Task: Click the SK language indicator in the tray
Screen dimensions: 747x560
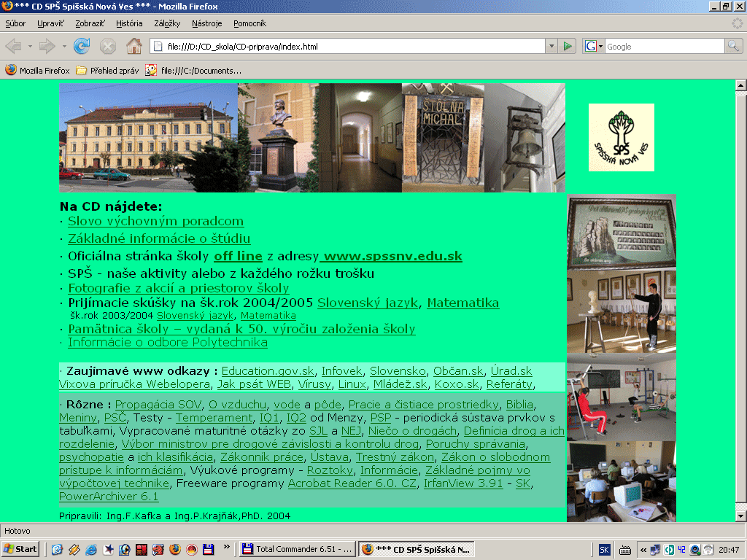Action: (x=604, y=549)
